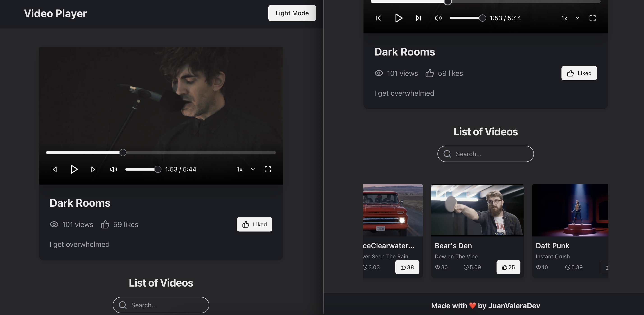Click Instant Crush subtitle

click(553, 257)
